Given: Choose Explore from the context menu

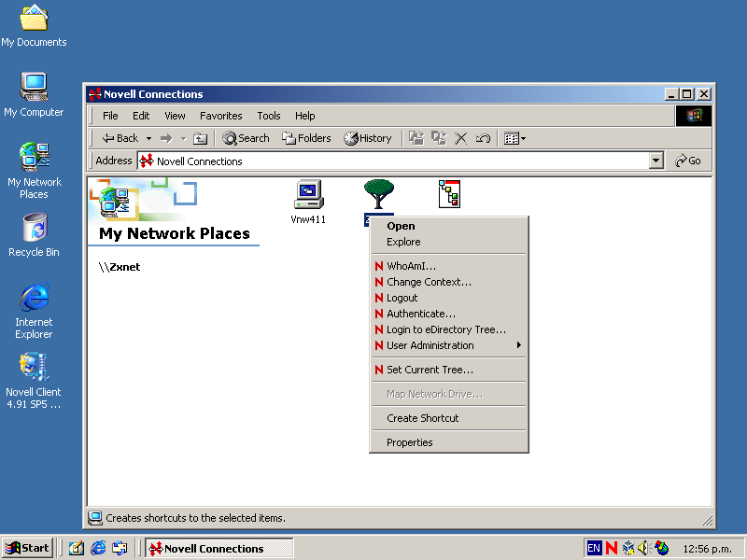Looking at the screenshot, I should coord(449,242).
